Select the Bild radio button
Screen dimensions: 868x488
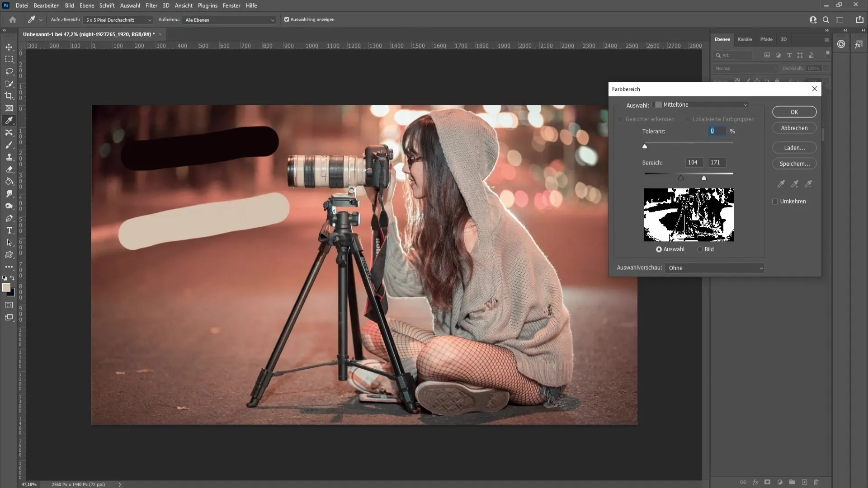pos(700,249)
